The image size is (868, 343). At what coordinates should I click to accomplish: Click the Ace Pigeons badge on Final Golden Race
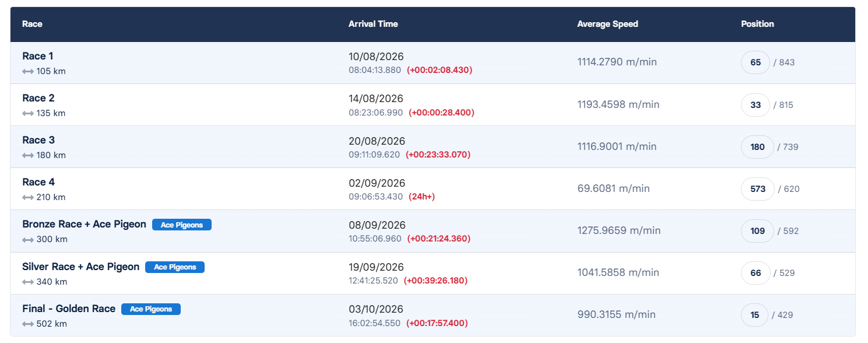click(151, 309)
